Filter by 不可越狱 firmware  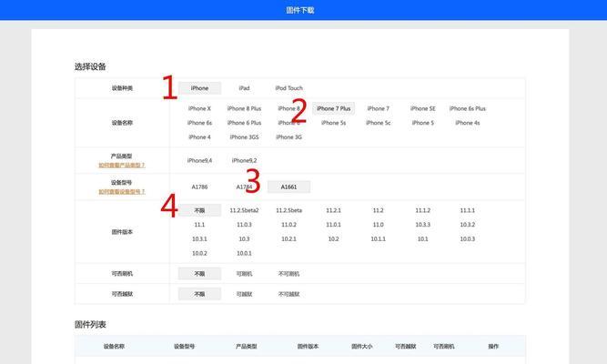tap(288, 294)
